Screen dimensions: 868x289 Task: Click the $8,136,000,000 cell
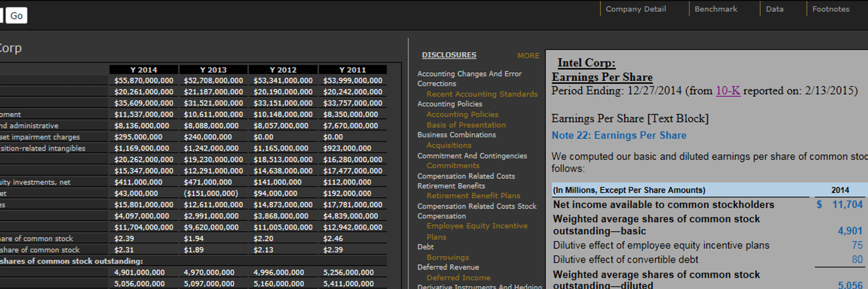(x=142, y=125)
